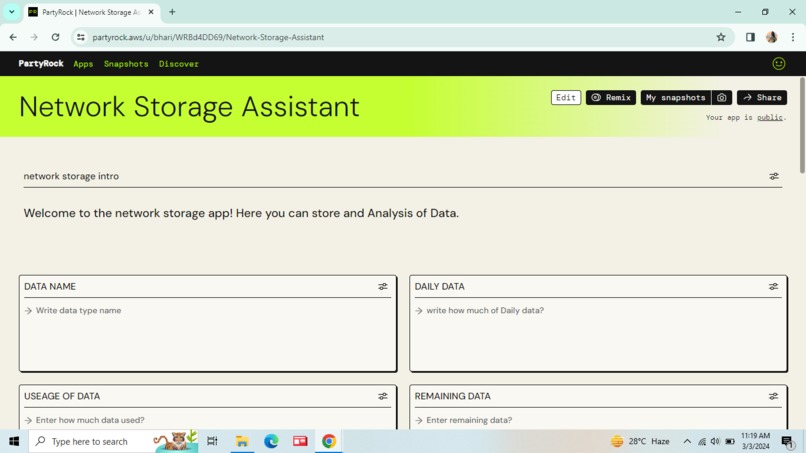Open settings icon on USEAGE OF DATA widget
806x453 pixels.
point(383,396)
